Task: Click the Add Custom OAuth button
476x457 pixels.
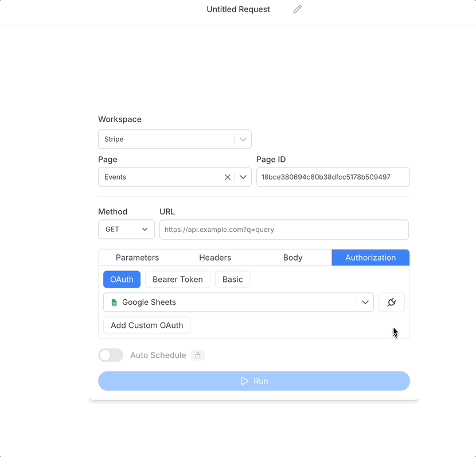Action: (146, 325)
